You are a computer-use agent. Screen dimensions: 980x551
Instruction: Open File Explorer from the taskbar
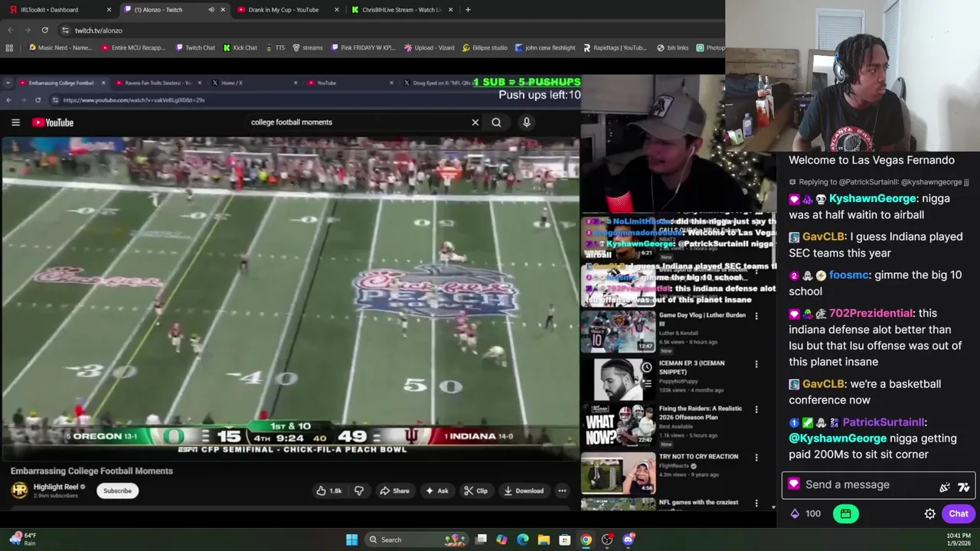coord(544,540)
